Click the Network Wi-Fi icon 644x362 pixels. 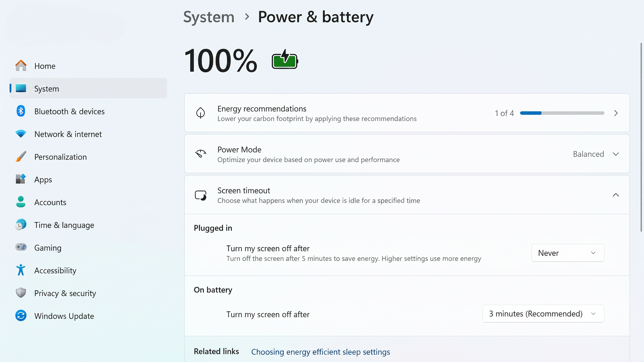21,134
